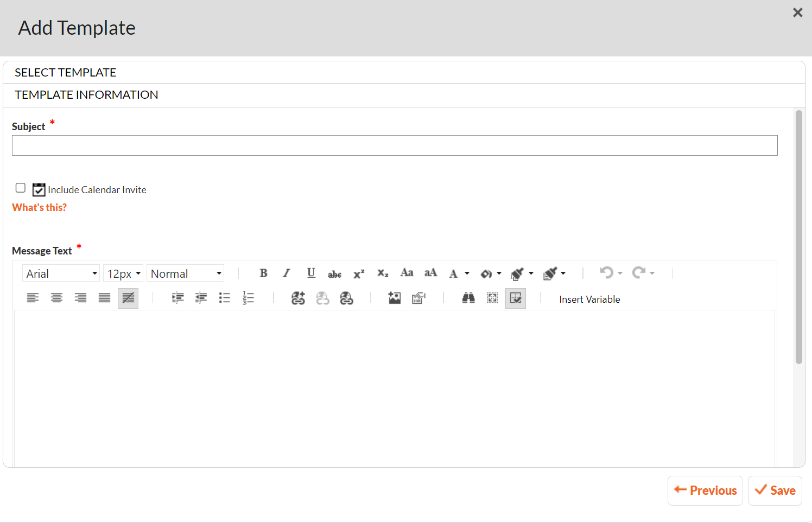Image resolution: width=812 pixels, height=523 pixels.
Task: Toggle italic formatting
Action: [287, 273]
